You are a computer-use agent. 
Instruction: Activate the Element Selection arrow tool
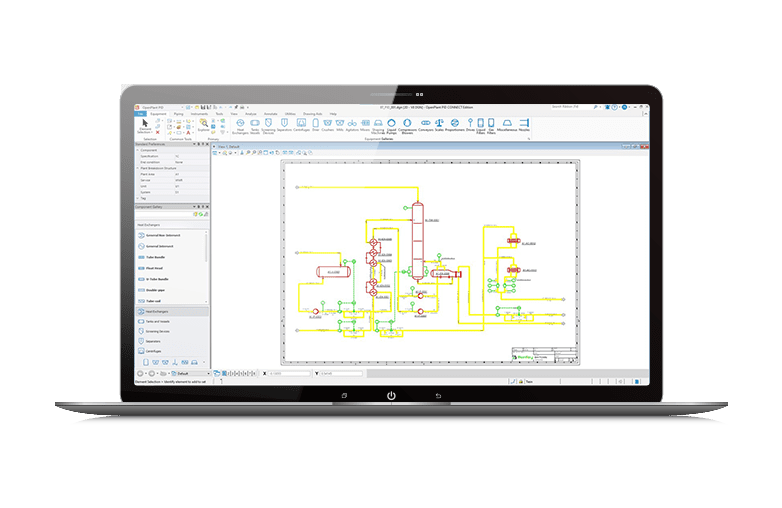pos(144,124)
